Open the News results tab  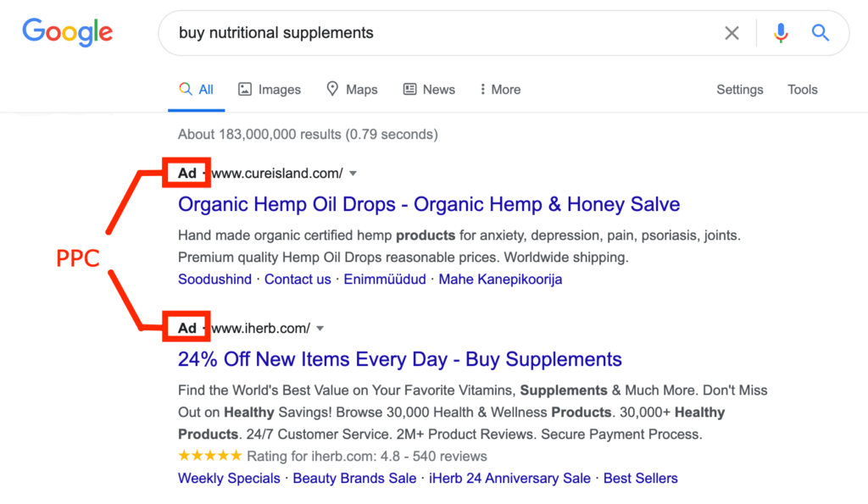(429, 90)
